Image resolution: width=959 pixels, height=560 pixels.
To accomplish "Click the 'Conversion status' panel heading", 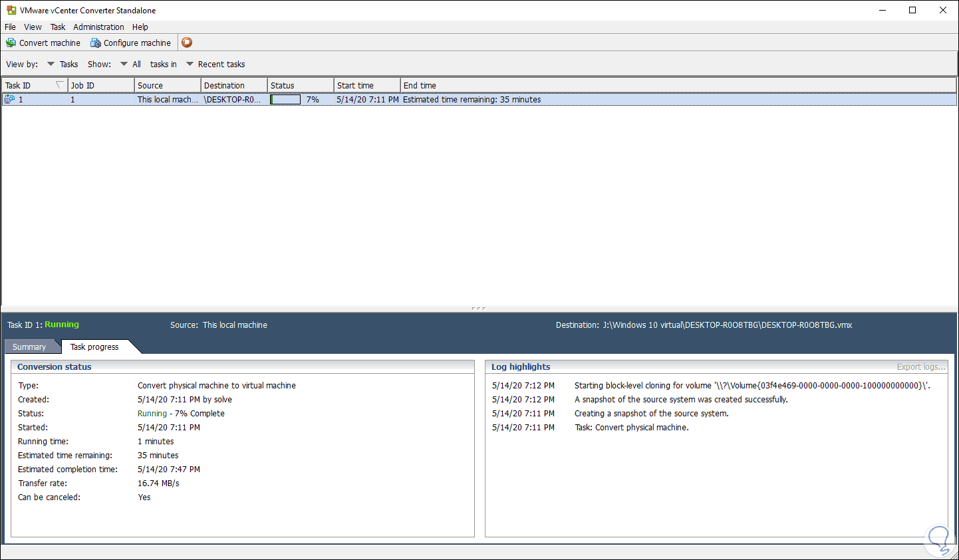I will pyautogui.click(x=55, y=367).
